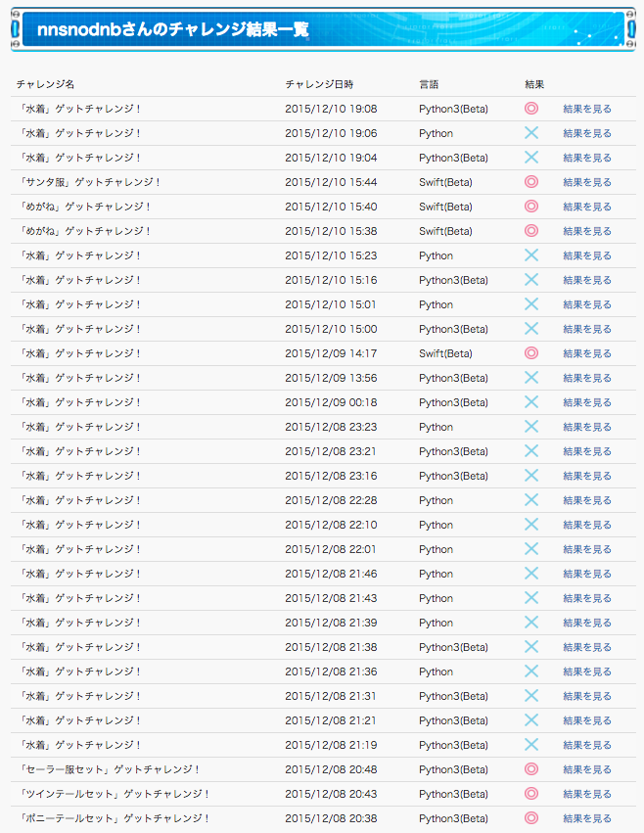
Task: Click failure X icon for 2015/12/08 21:31
Action: 531,695
